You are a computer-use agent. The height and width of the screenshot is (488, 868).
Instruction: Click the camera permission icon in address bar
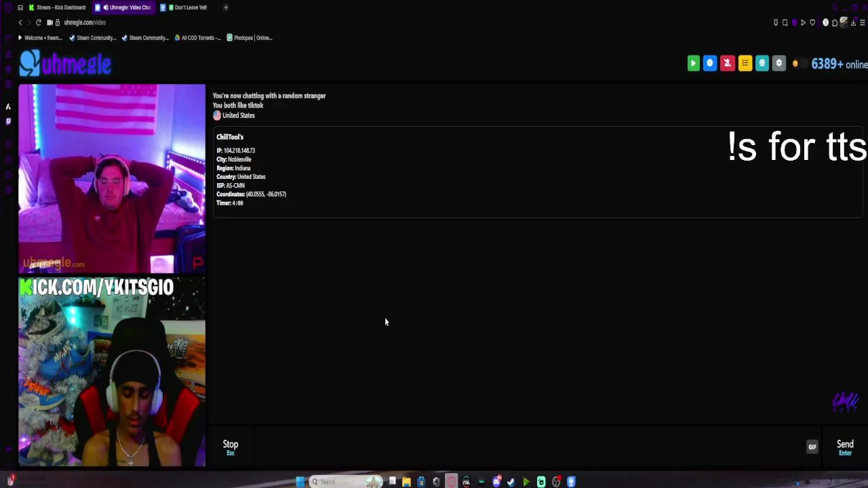50,22
